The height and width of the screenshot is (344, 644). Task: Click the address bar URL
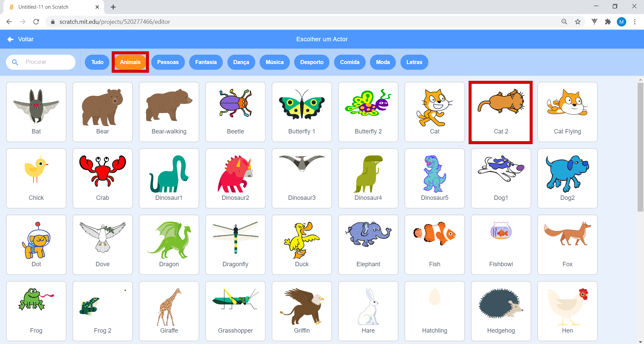pos(115,22)
